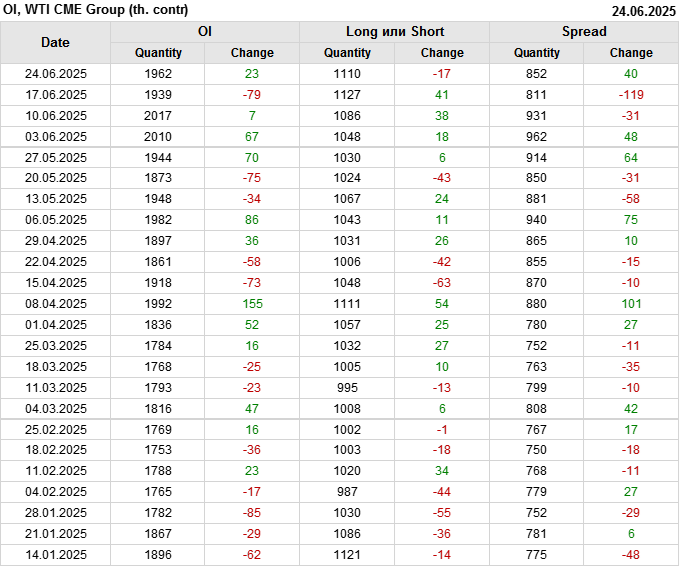This screenshot has width=680, height=567.
Task: Click the Spread quantity value 962
Action: point(537,137)
